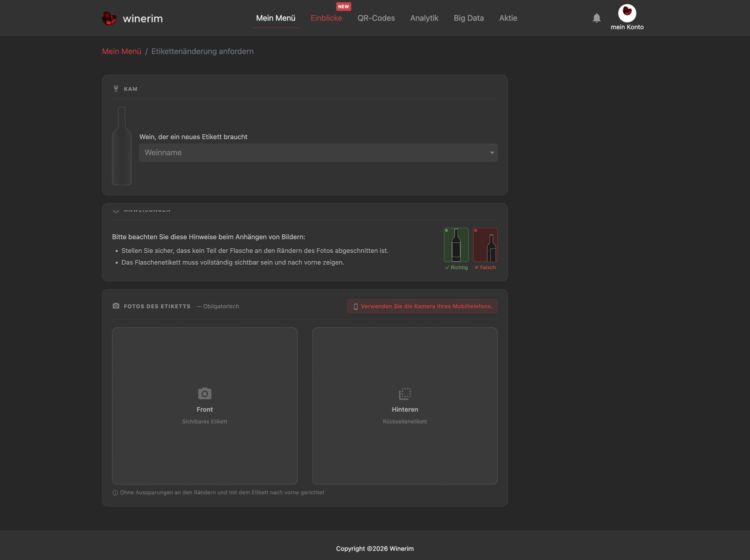Click the Falsch label
The image size is (750, 560).
[485, 268]
